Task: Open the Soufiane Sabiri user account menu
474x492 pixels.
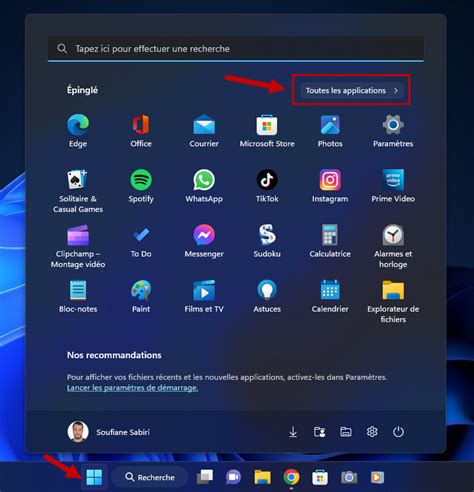Action: tap(109, 432)
